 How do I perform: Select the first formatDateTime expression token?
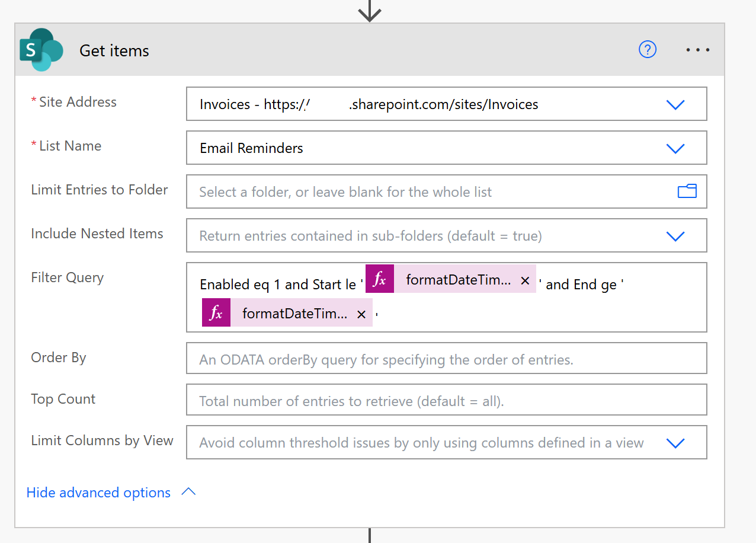tap(457, 280)
